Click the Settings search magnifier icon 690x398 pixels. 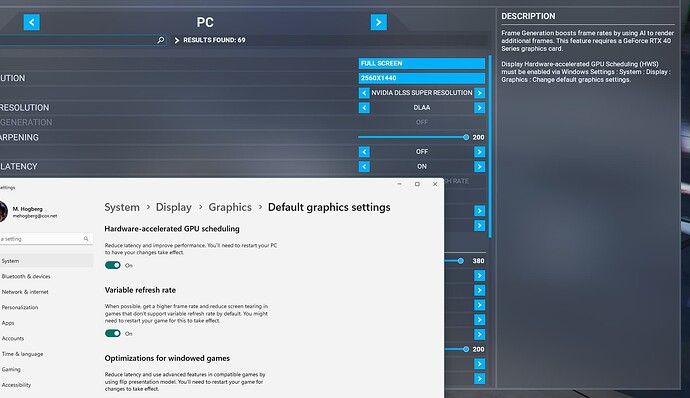[x=86, y=239]
